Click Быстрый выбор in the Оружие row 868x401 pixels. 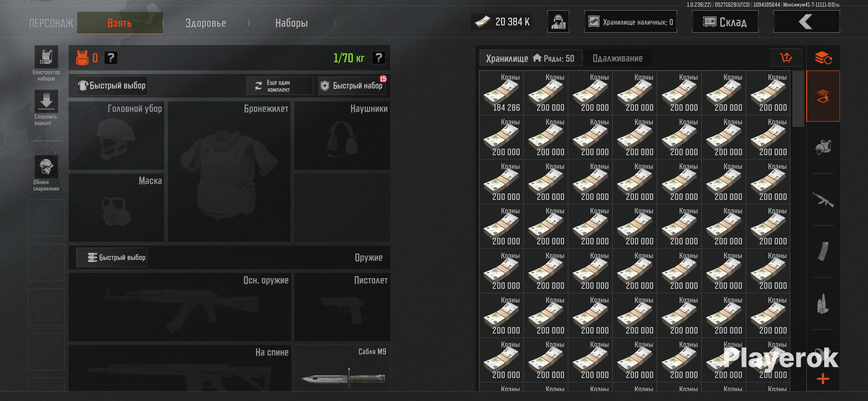[x=112, y=258]
